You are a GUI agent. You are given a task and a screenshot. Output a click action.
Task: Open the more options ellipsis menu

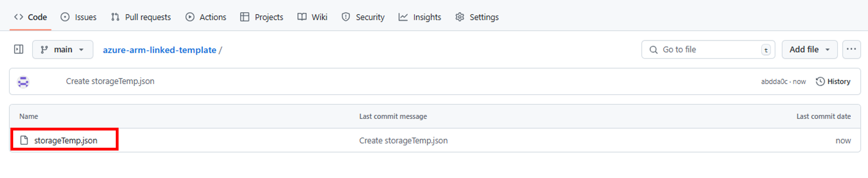(x=851, y=49)
